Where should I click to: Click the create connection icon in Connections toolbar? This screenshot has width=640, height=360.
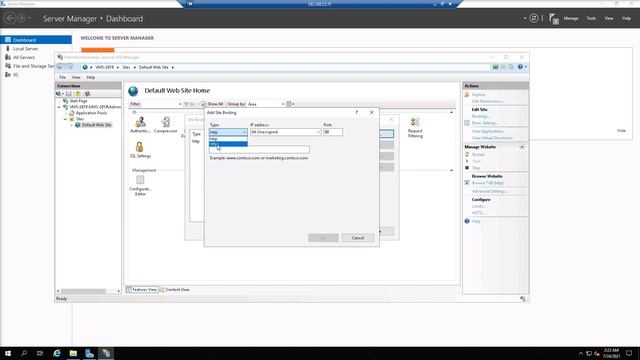click(x=60, y=94)
